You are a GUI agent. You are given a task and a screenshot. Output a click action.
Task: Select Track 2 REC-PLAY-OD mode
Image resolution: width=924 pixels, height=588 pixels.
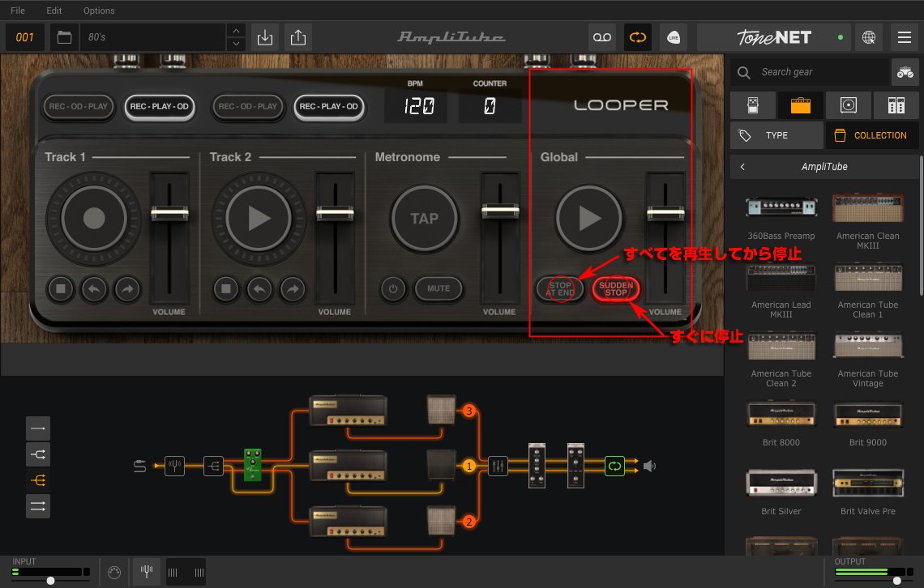click(329, 107)
